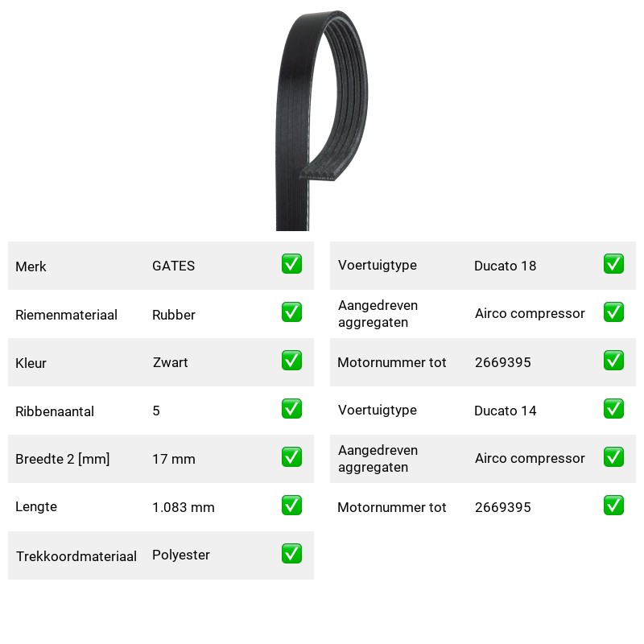Toggle the check for Ducato 14
This screenshot has width=644, height=644.
[613, 409]
